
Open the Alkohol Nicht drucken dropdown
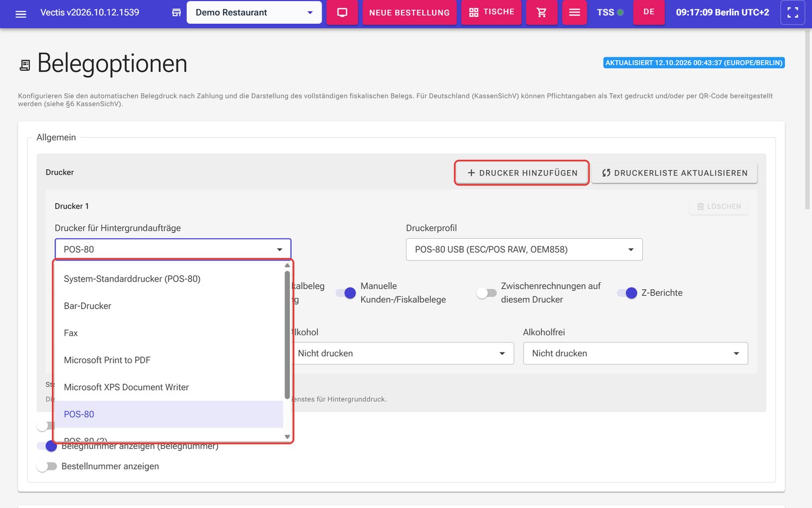pos(401,353)
